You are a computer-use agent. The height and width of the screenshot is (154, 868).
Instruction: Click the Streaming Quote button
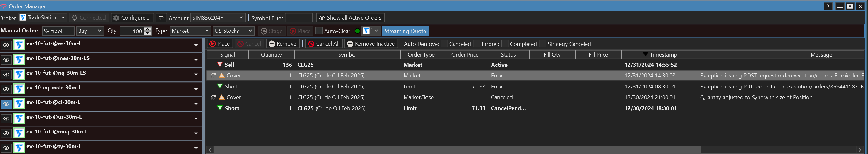click(x=405, y=31)
